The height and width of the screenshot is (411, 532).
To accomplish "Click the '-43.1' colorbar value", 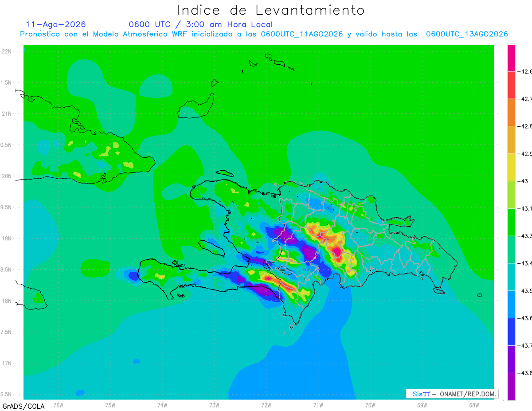I will [x=524, y=208].
